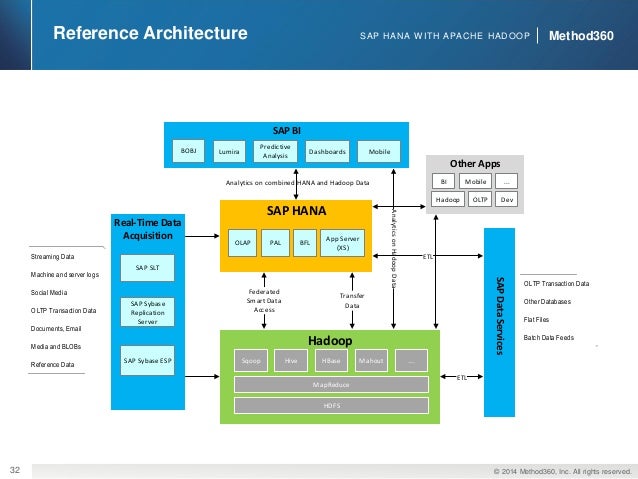
Task: Select the BOBJ box in SAP BI
Action: click(x=188, y=151)
